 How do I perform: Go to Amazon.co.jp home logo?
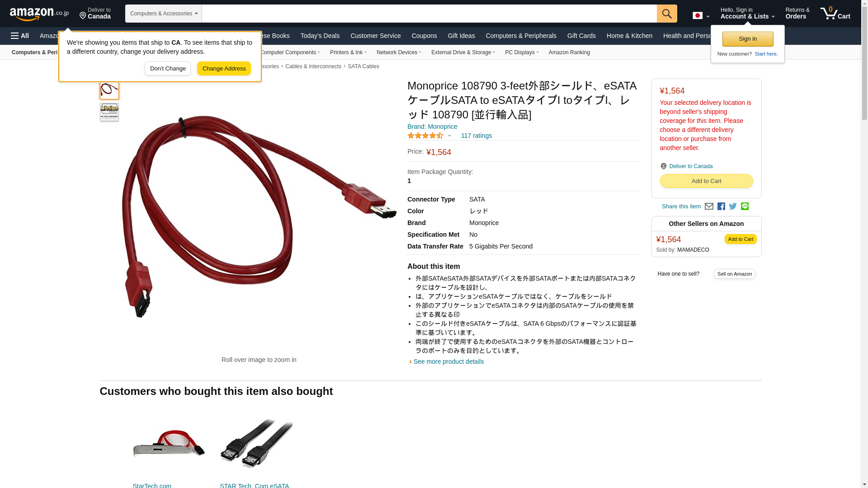coord(39,14)
